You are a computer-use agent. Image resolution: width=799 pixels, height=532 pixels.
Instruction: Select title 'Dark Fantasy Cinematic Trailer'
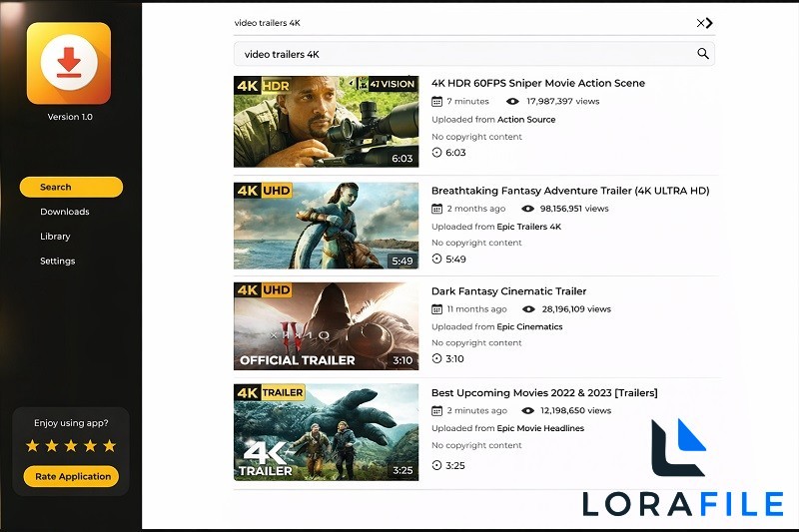[x=508, y=291]
